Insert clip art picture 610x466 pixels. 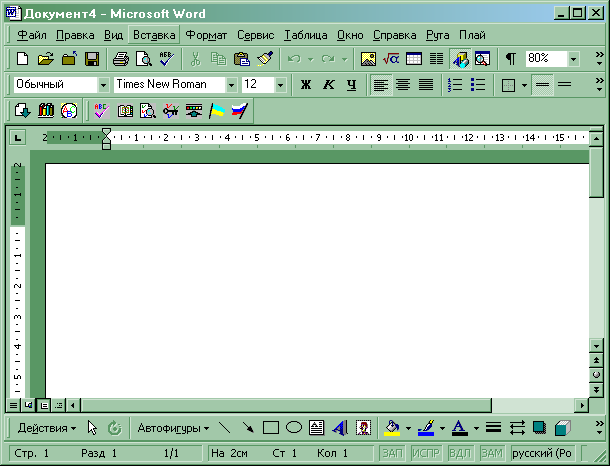(363, 428)
